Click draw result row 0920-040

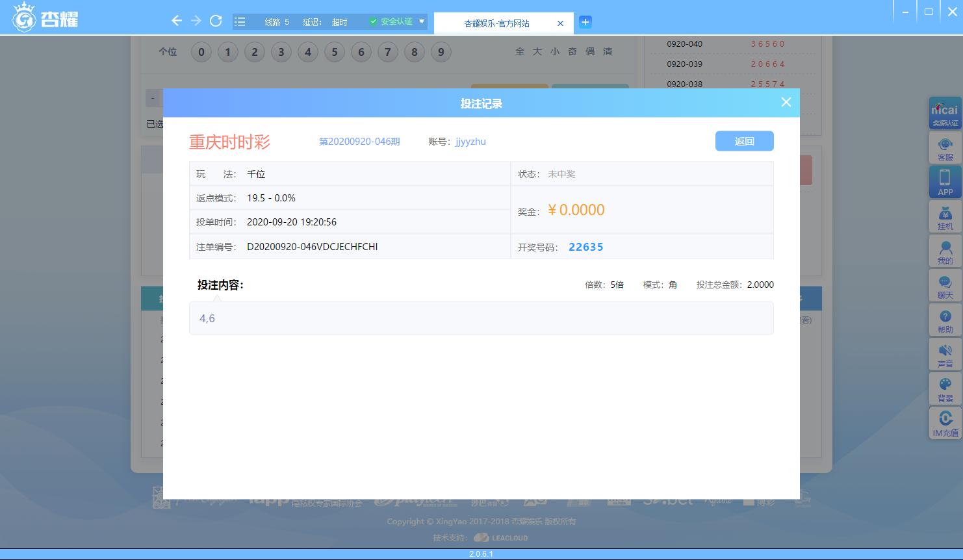click(733, 44)
